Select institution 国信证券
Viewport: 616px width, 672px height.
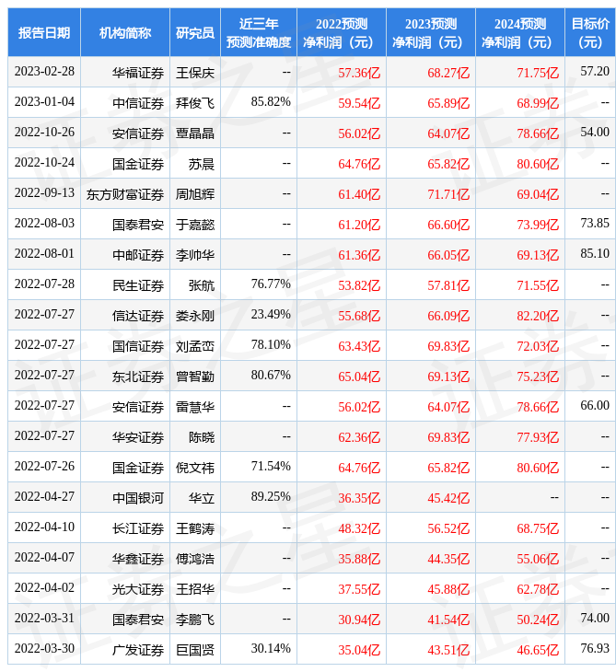click(x=138, y=346)
